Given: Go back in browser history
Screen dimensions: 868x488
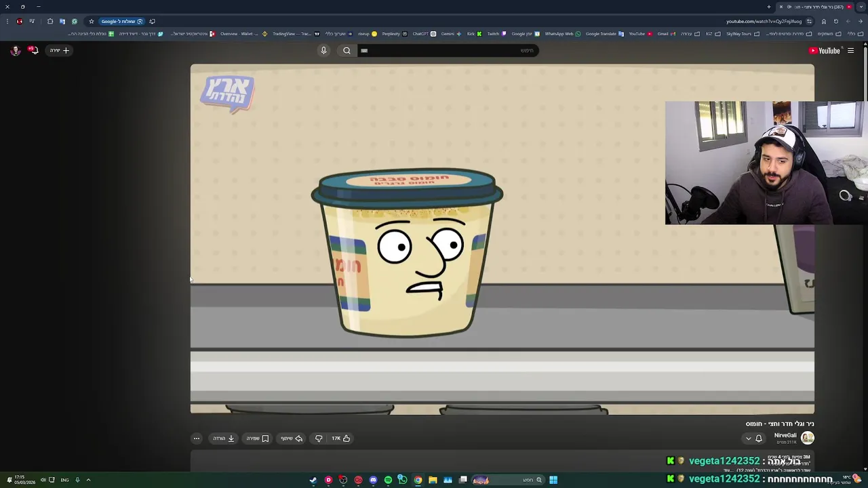Looking at the screenshot, I should coord(861,21).
